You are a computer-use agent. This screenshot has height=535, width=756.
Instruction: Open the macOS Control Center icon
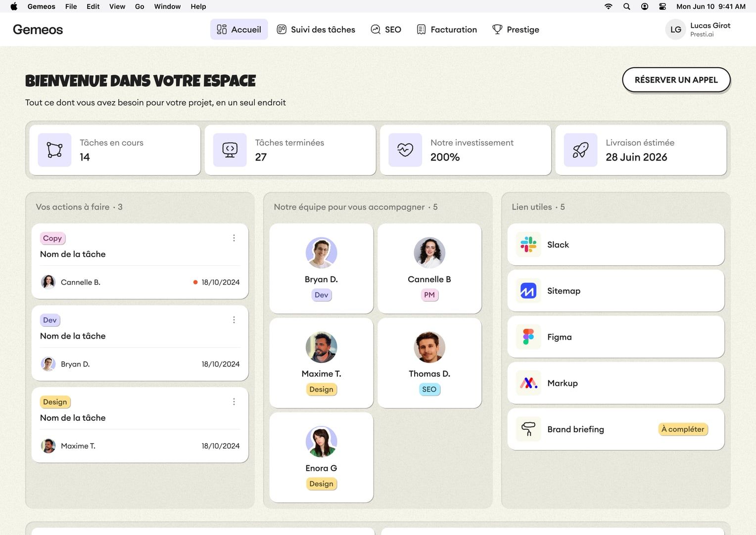pyautogui.click(x=662, y=6)
